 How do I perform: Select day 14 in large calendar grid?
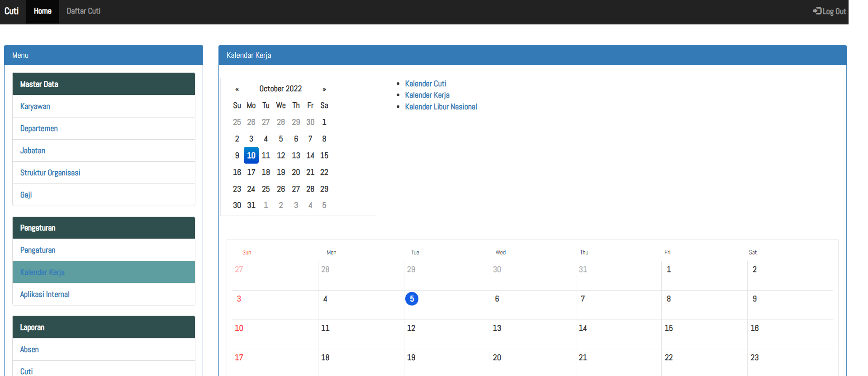coord(583,328)
